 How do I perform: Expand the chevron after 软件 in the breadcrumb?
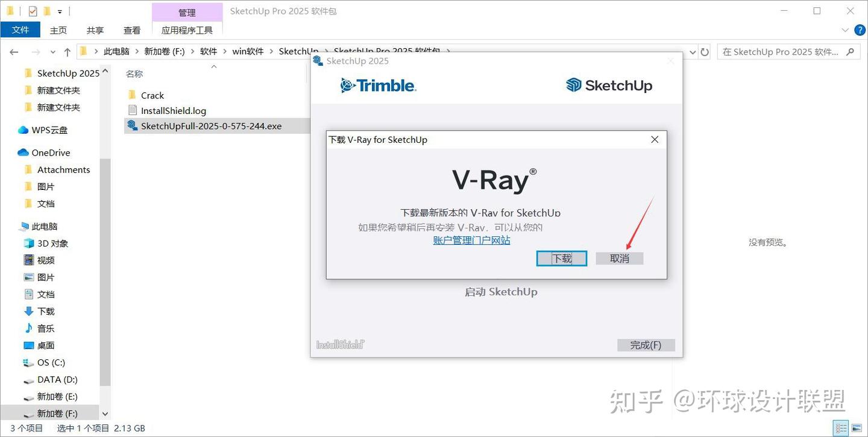[x=225, y=52]
